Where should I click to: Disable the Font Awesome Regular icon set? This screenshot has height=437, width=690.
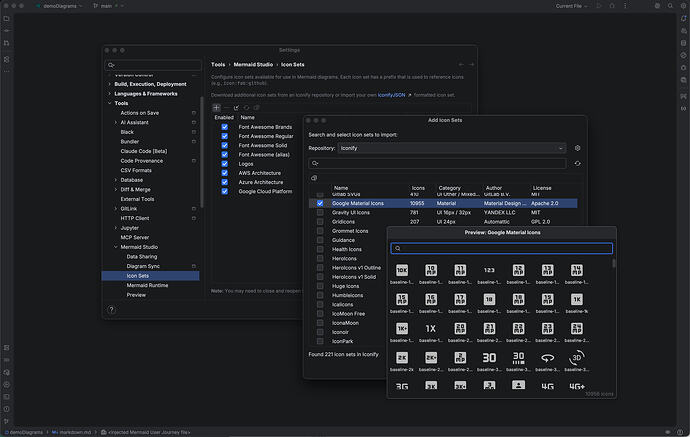tap(224, 136)
